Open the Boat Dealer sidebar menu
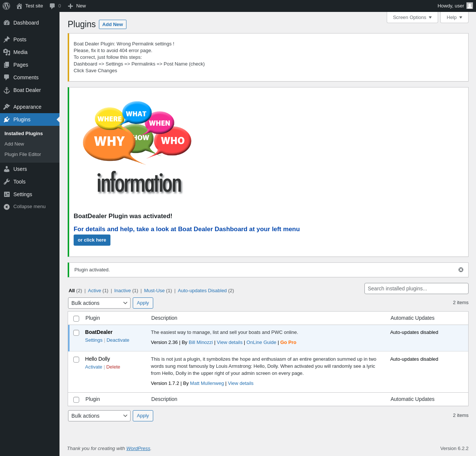Viewport: 476px width, 456px height. (x=30, y=90)
